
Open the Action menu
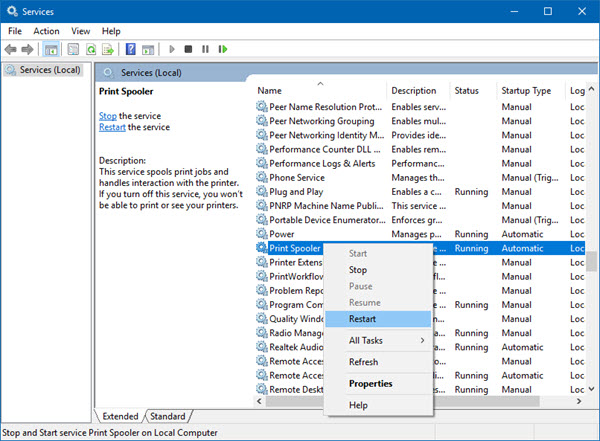pyautogui.click(x=46, y=31)
